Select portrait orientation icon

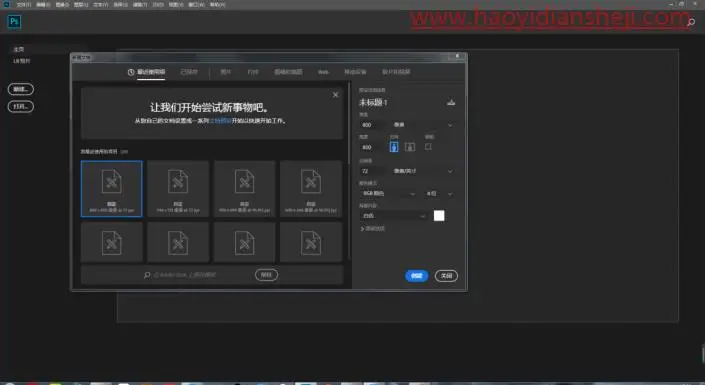[x=394, y=147]
